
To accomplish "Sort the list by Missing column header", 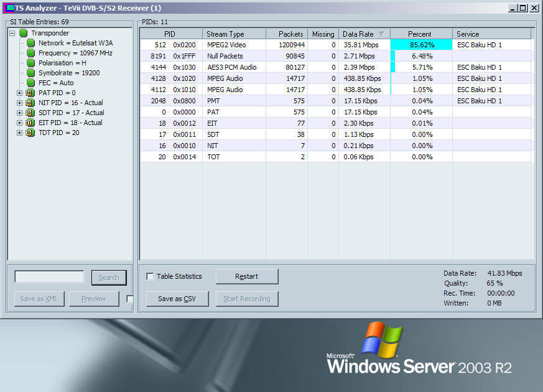I will coord(323,34).
